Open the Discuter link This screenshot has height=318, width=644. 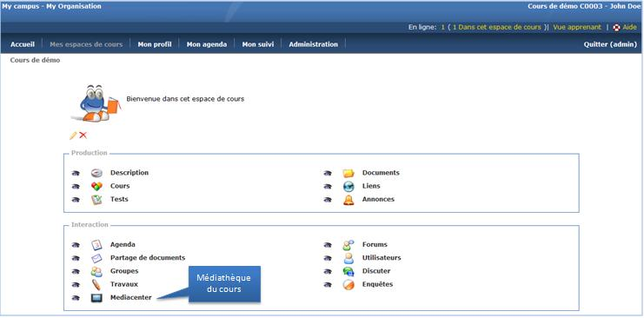pos(376,271)
